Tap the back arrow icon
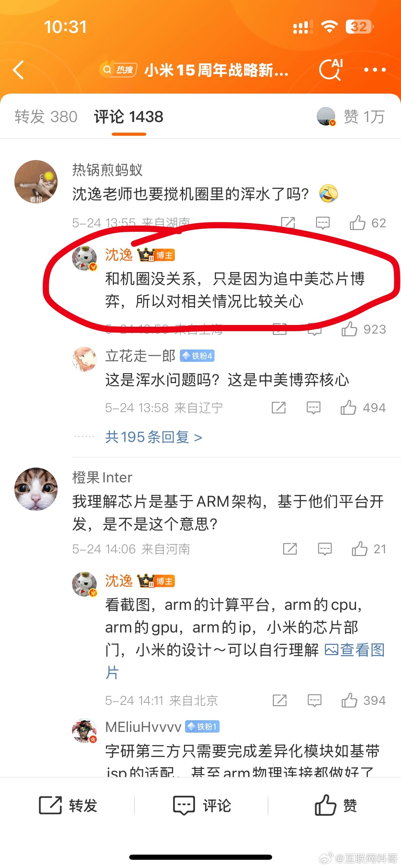Screen dimensions: 401x868 (19, 70)
